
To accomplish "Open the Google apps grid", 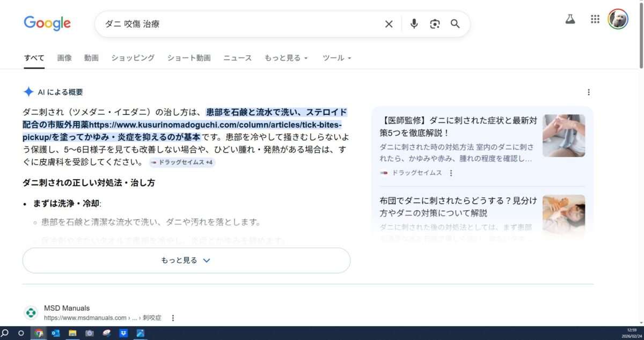I will [x=595, y=19].
